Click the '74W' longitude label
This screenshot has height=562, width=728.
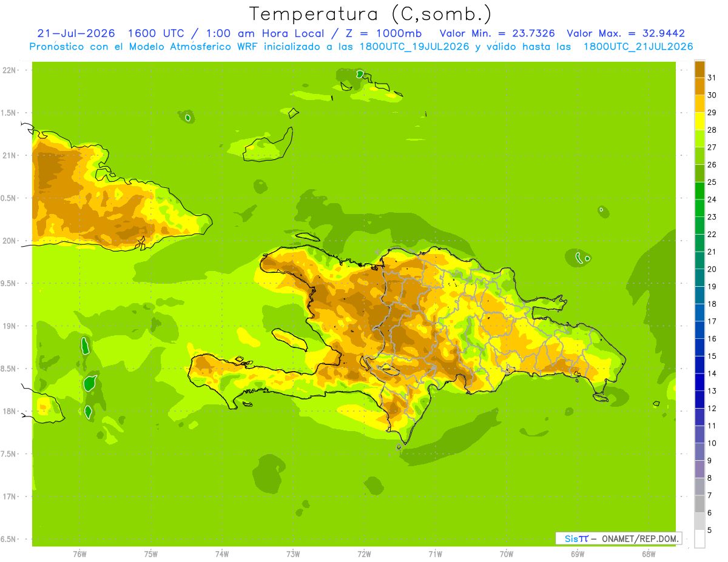coord(221,554)
